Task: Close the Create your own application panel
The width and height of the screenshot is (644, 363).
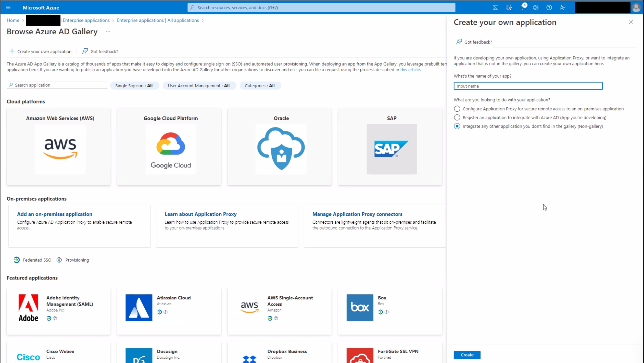Action: (631, 22)
